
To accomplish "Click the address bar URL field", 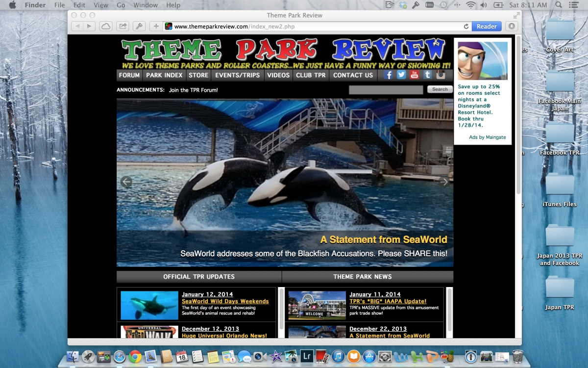I will point(318,26).
